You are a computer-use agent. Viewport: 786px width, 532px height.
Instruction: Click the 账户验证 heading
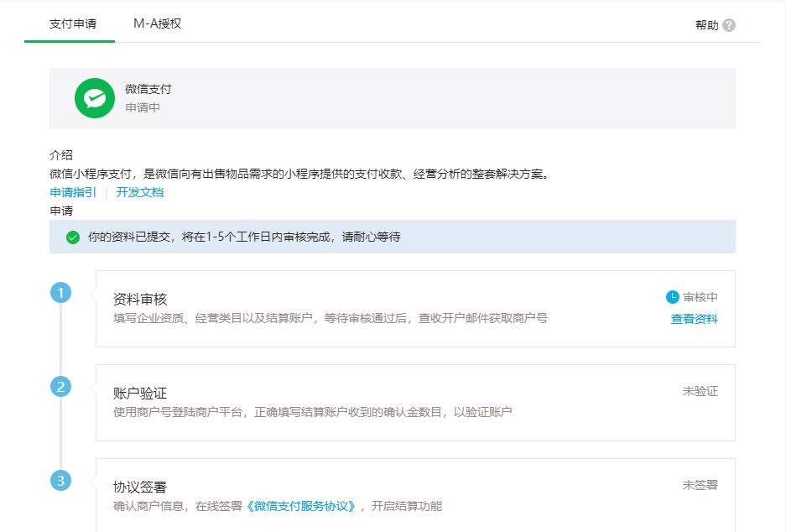pyautogui.click(x=140, y=393)
